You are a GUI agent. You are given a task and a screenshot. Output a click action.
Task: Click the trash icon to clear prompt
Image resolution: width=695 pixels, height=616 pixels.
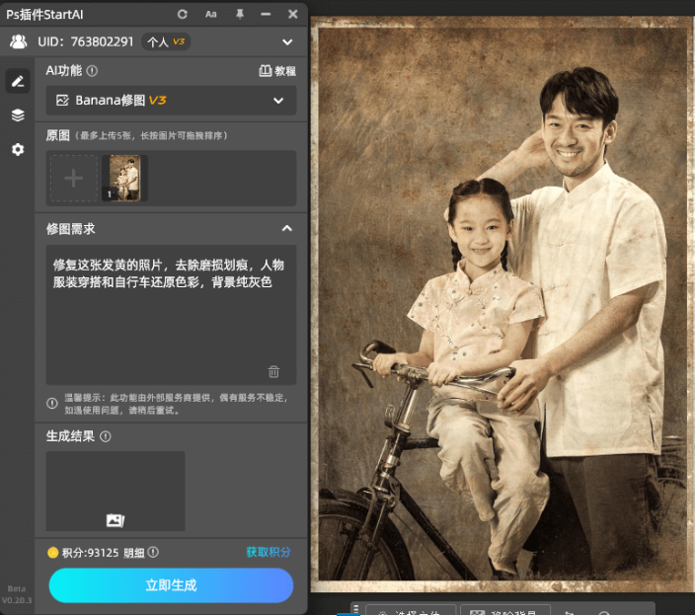273,372
